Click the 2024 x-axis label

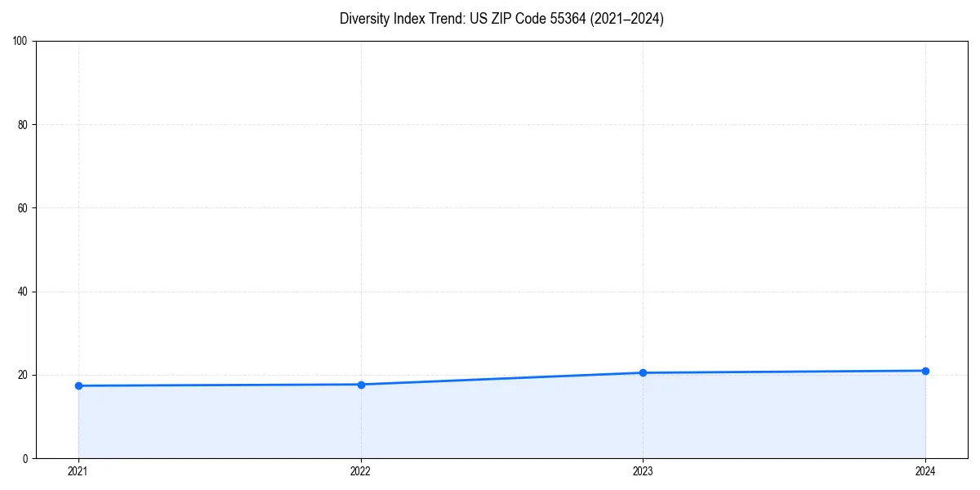pos(925,471)
